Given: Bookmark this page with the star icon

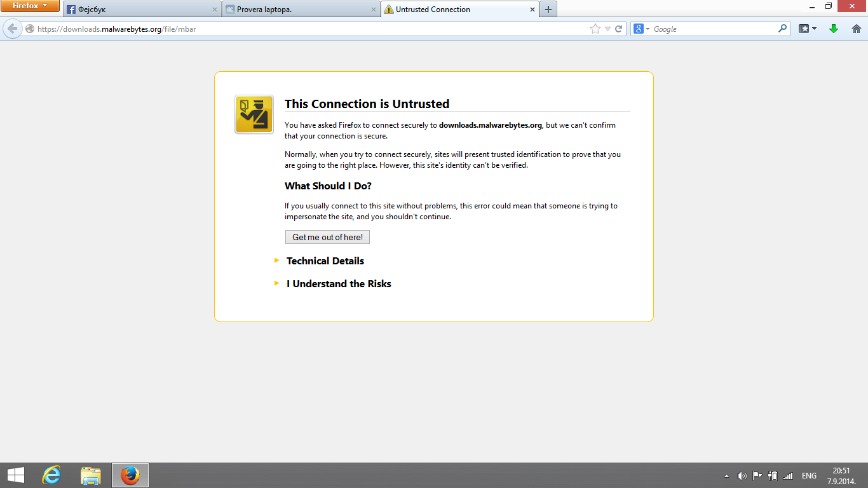Looking at the screenshot, I should point(595,29).
